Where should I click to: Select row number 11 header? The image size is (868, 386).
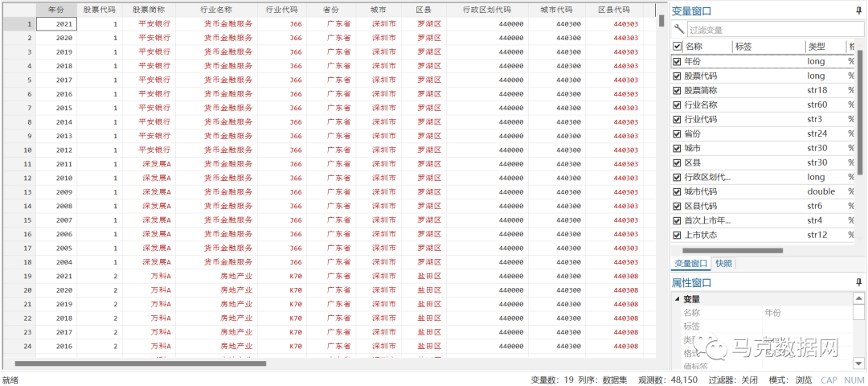[x=18, y=164]
